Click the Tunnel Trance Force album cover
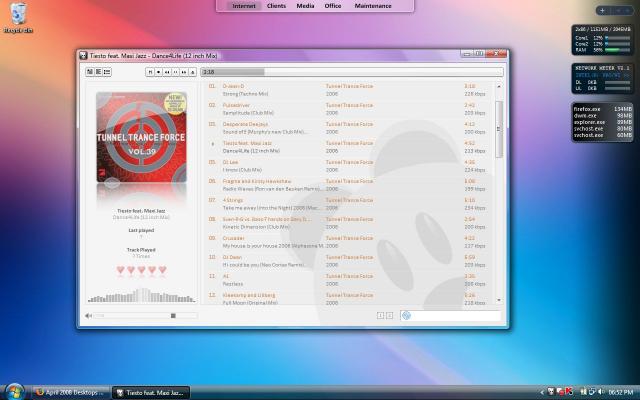Screen dimensions: 640x400 click(141, 137)
